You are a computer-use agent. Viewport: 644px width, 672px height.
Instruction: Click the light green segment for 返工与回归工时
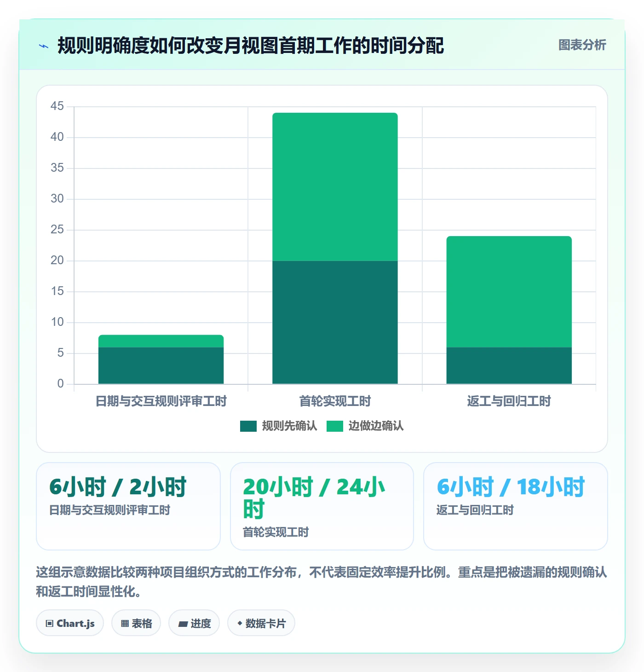pyautogui.click(x=509, y=292)
